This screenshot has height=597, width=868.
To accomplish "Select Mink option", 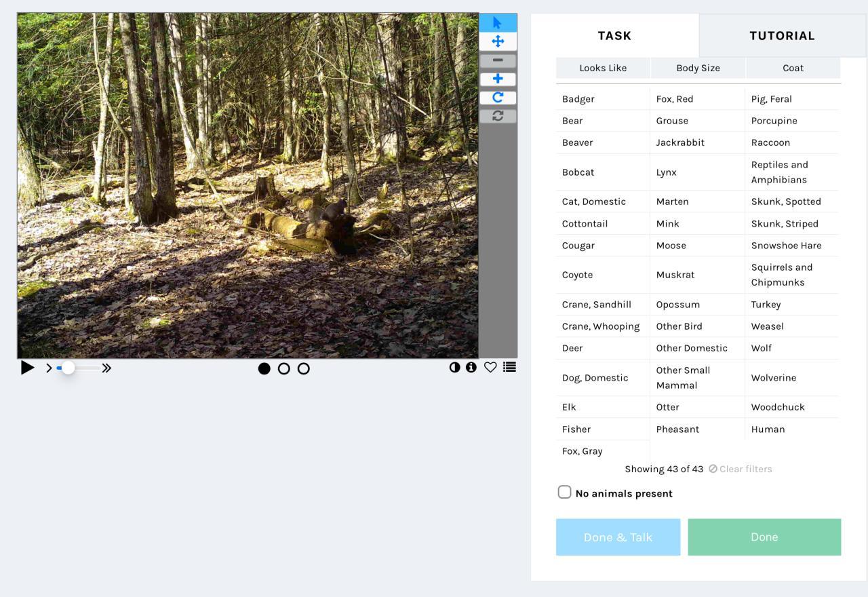I will point(698,224).
